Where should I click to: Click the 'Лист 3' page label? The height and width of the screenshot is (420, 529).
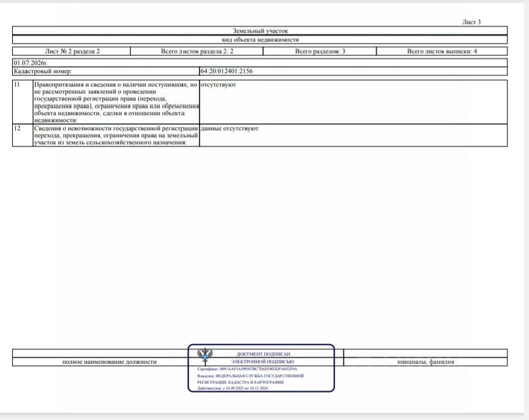tap(471, 22)
